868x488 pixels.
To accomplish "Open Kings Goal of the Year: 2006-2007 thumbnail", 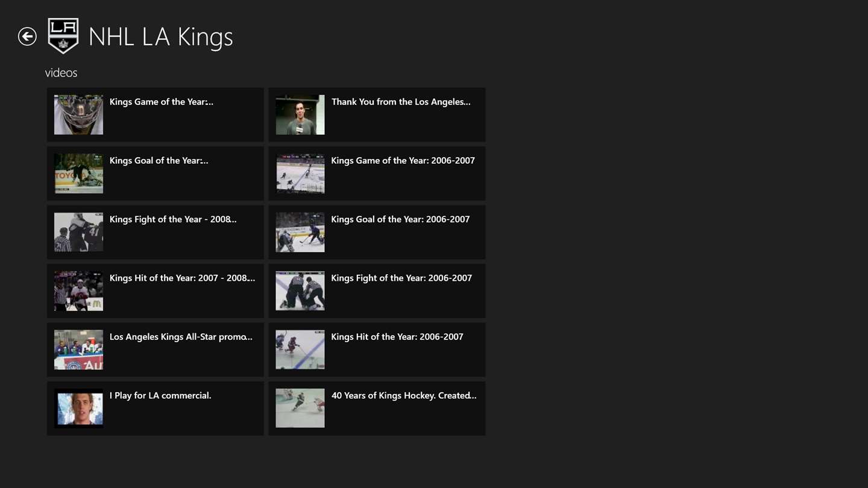I will [300, 232].
